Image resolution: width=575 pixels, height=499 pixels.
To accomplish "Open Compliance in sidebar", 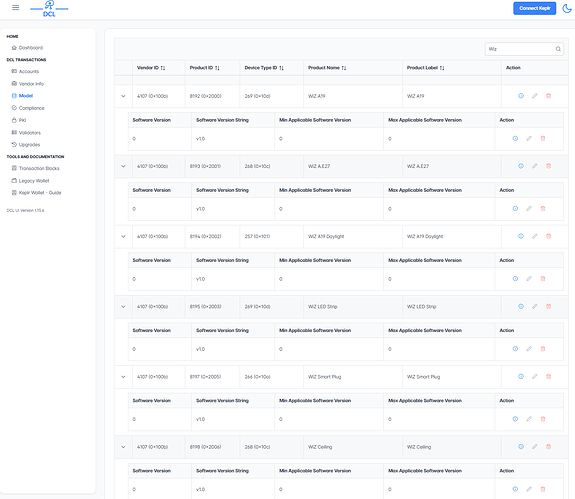I will [x=28, y=108].
